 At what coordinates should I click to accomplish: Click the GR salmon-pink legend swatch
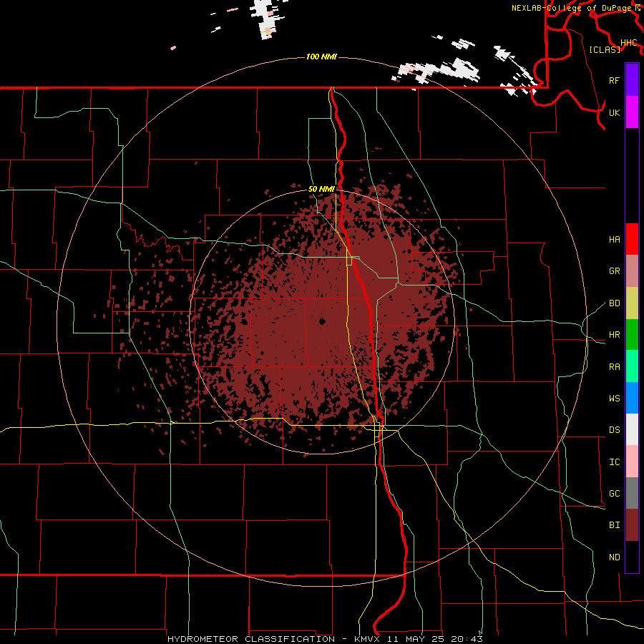(x=632, y=270)
